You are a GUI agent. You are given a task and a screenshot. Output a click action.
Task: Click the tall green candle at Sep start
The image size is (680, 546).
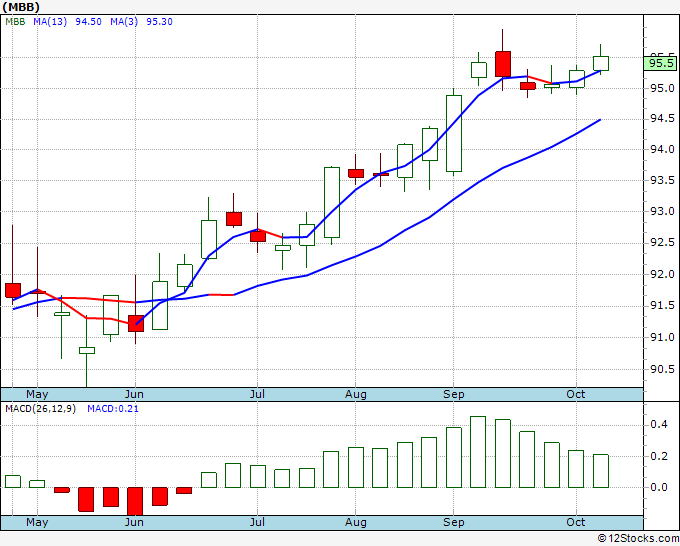(454, 134)
